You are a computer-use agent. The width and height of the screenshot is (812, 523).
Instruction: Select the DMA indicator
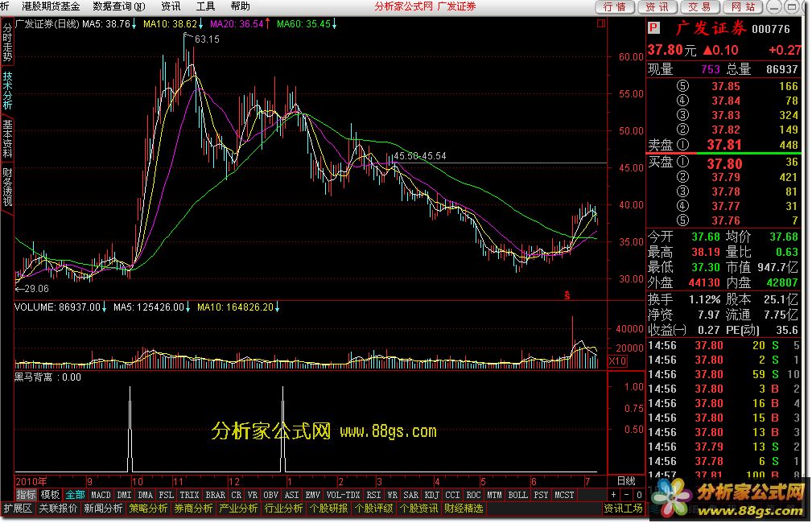tap(146, 495)
